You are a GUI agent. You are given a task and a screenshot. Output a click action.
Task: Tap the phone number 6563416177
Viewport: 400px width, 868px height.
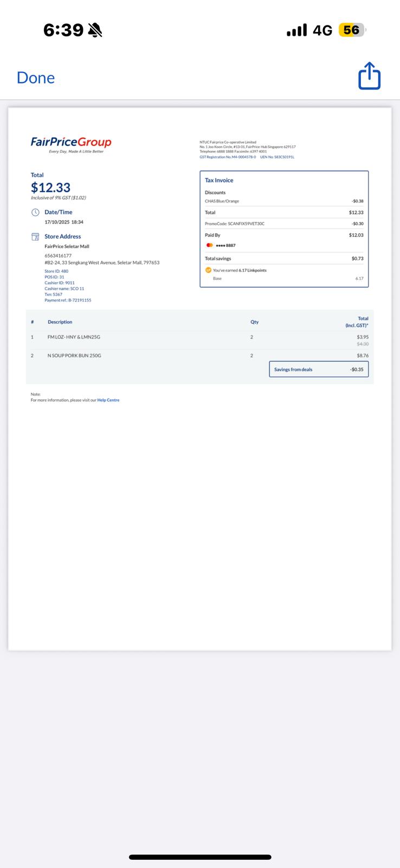click(58, 256)
